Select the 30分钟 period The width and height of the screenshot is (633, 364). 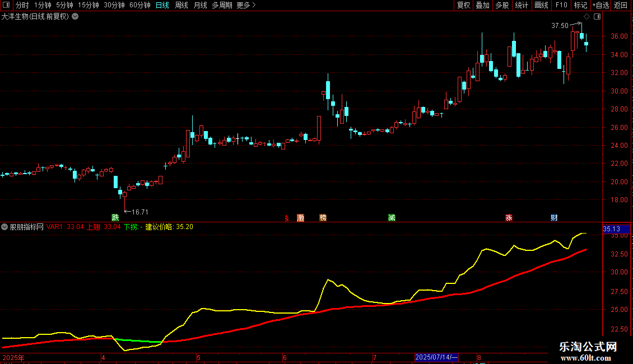click(x=114, y=5)
